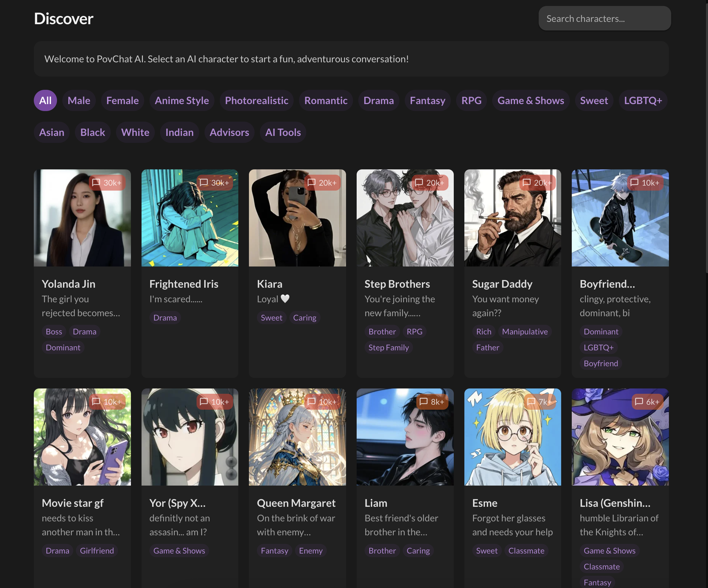Click the Search characters input field
The width and height of the screenshot is (708, 588).
[x=605, y=18]
